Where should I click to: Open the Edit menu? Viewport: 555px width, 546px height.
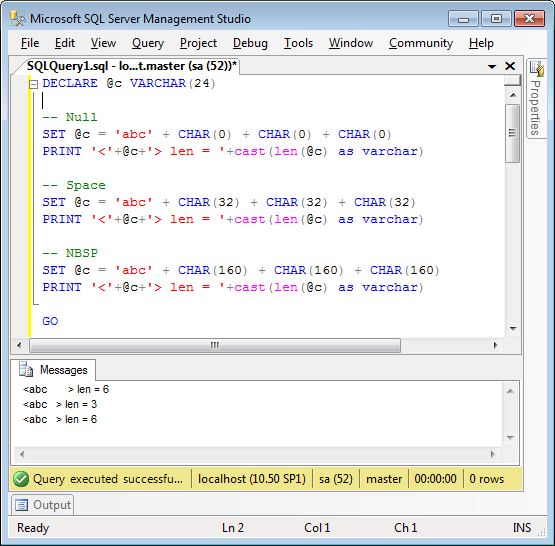64,43
